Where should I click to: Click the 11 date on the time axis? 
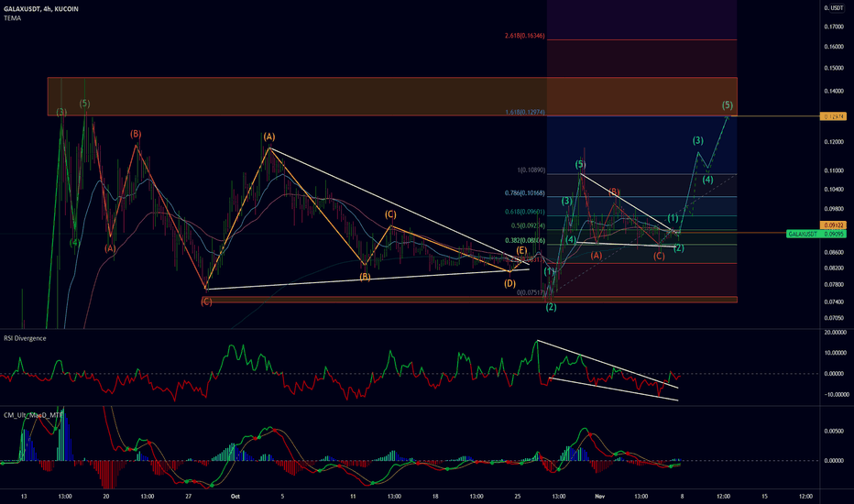(x=353, y=497)
